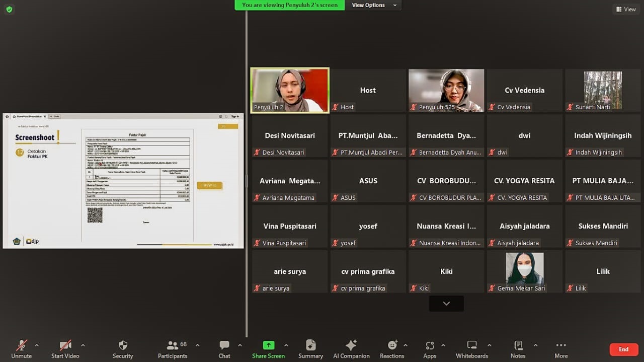Expand View Options dropdown
644x362 pixels.
pyautogui.click(x=374, y=5)
